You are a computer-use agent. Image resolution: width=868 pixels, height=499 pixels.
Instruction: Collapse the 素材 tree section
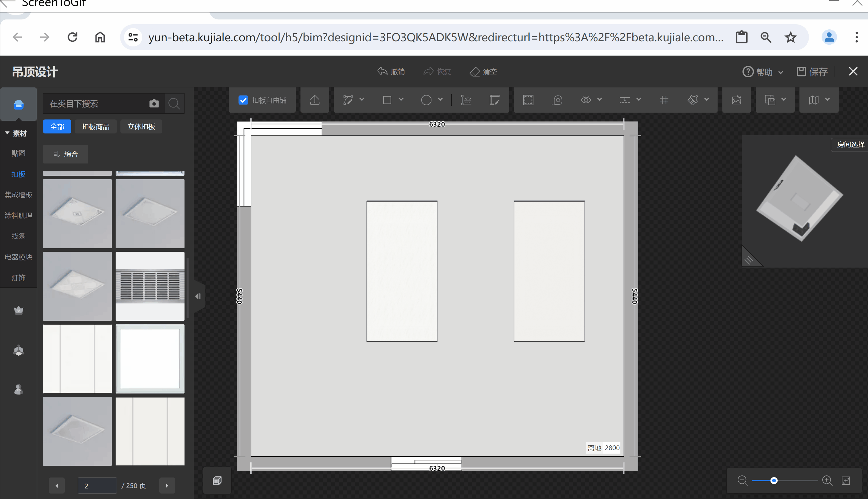pyautogui.click(x=7, y=133)
